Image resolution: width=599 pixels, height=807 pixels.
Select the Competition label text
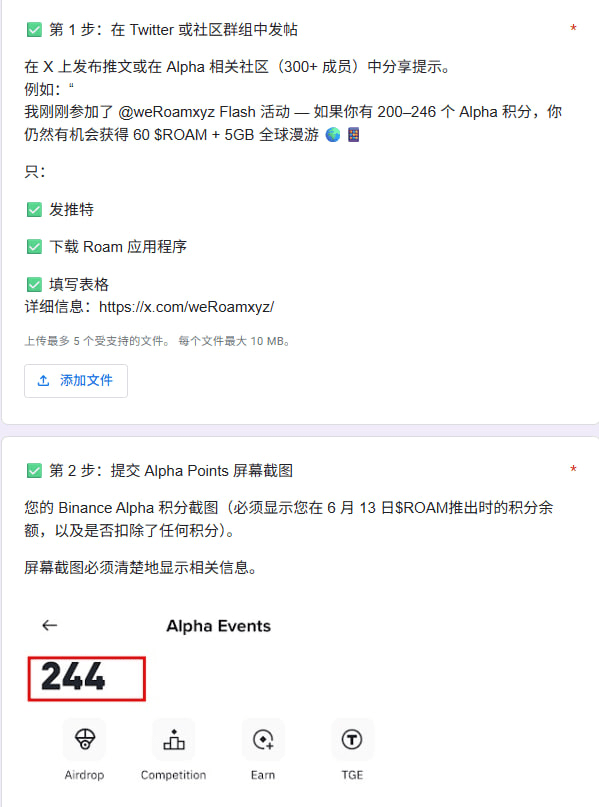click(173, 775)
